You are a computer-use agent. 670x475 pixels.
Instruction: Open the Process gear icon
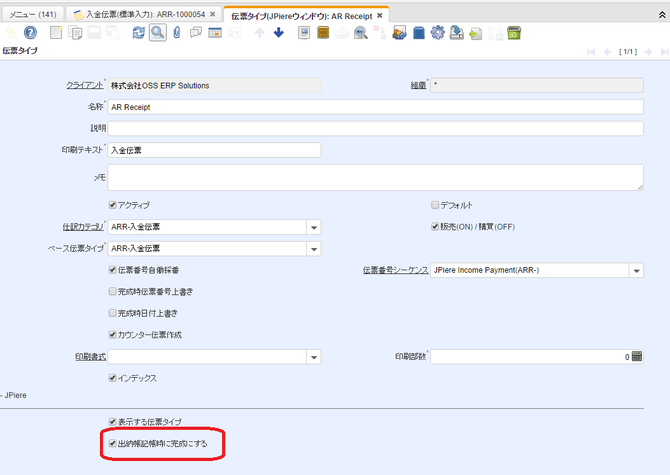click(438, 32)
